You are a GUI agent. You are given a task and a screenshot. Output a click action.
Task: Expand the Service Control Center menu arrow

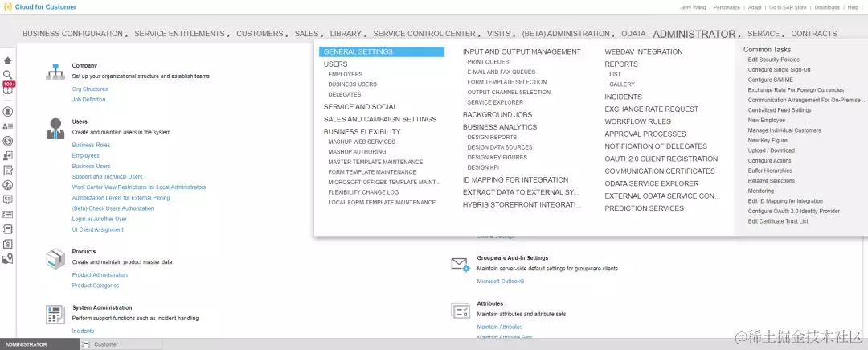point(479,36)
